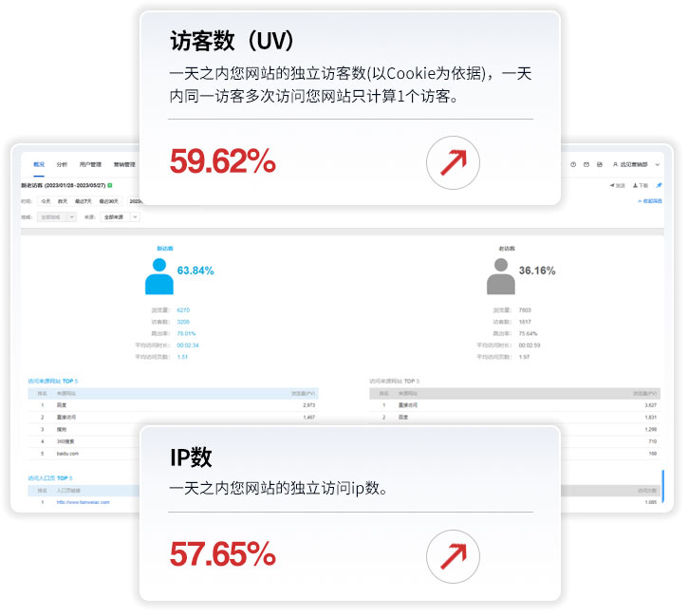Expand the user account menu chevron
Image resolution: width=688 pixels, height=616 pixels.
(x=658, y=164)
